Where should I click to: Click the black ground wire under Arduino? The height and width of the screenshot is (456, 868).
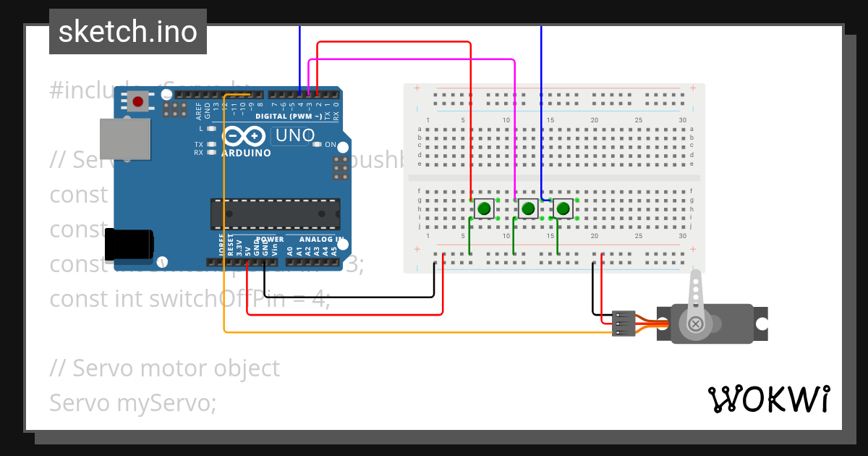(x=347, y=297)
